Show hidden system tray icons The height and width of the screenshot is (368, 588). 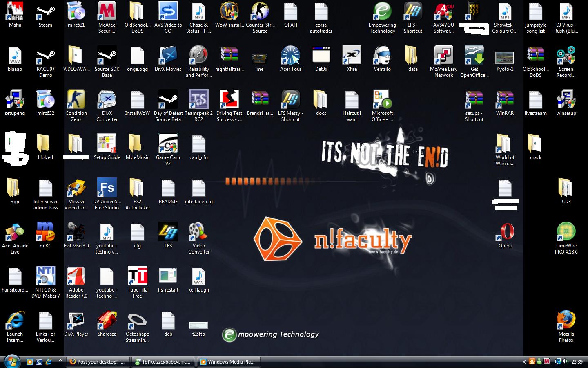524,362
